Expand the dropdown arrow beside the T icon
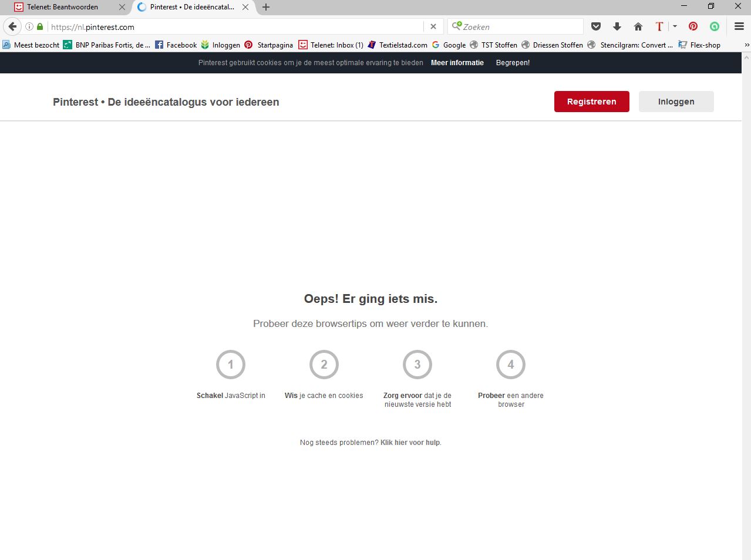751x560 pixels. [675, 26]
